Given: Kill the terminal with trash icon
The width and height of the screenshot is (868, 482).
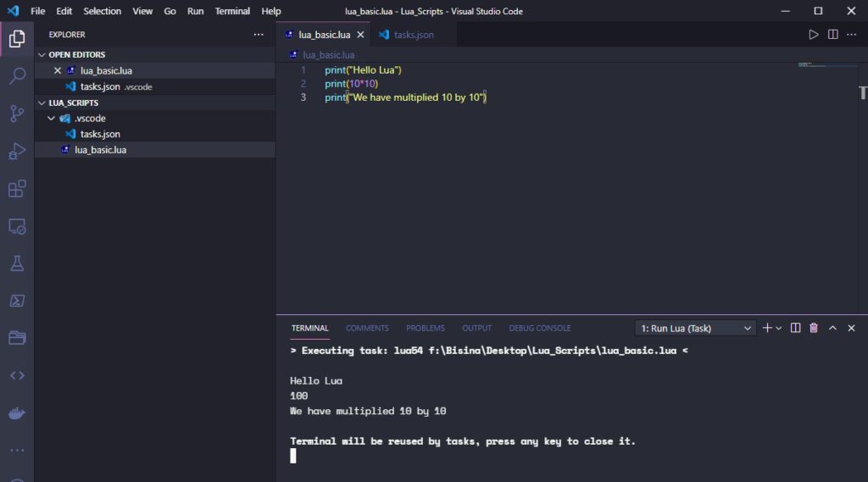Looking at the screenshot, I should pos(813,328).
